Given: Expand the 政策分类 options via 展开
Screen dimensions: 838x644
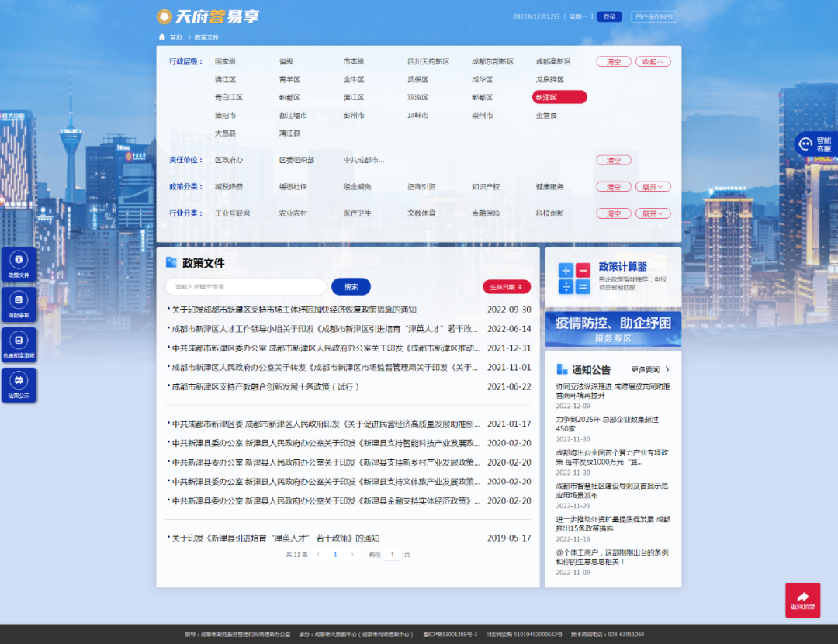Looking at the screenshot, I should pyautogui.click(x=653, y=186).
